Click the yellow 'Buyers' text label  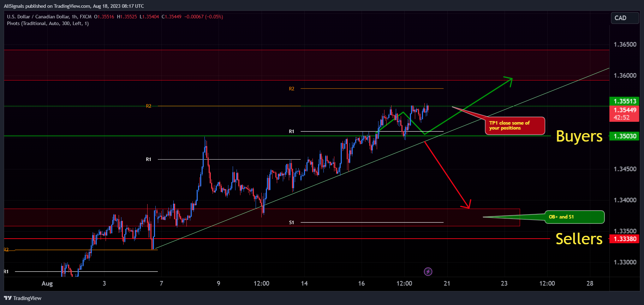pyautogui.click(x=579, y=137)
